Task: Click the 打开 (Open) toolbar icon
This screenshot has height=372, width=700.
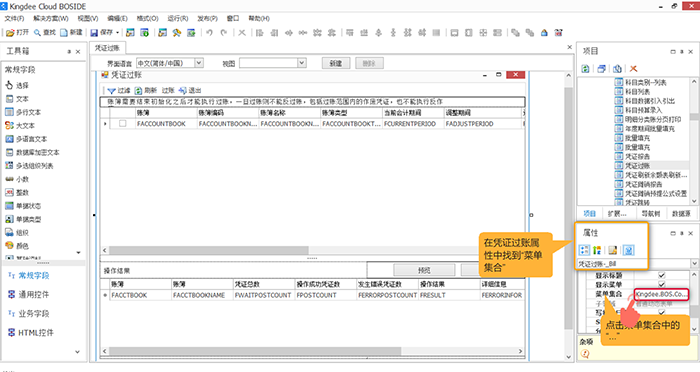Action: 10,33
